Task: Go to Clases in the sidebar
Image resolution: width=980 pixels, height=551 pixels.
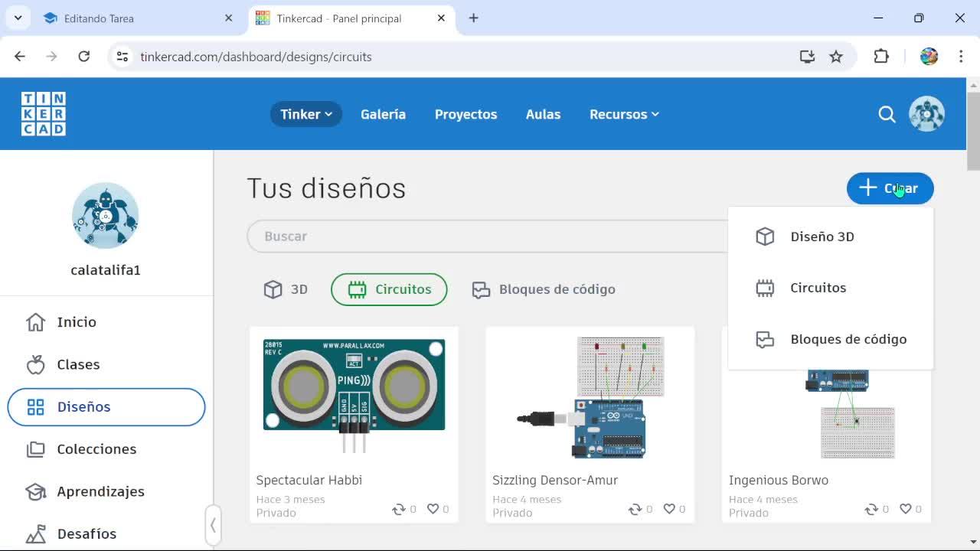Action: pyautogui.click(x=106, y=364)
